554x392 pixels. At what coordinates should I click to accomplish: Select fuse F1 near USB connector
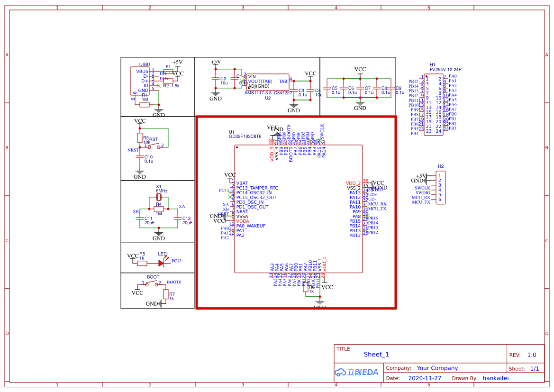tap(168, 72)
